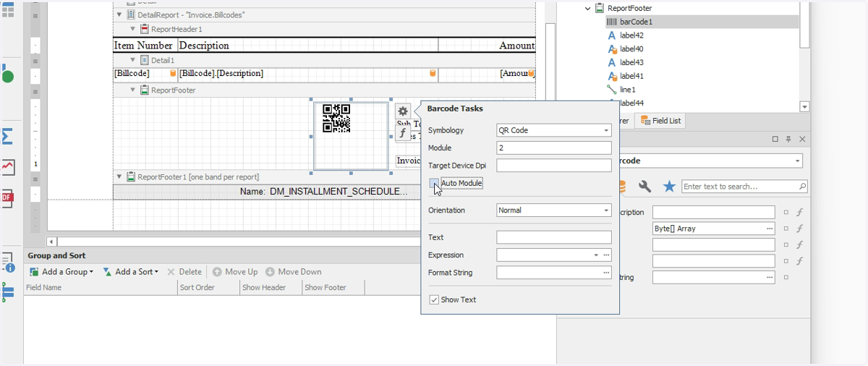Click Move Down in Group and Sort
Viewport: 868px width, 366px height.
click(293, 272)
